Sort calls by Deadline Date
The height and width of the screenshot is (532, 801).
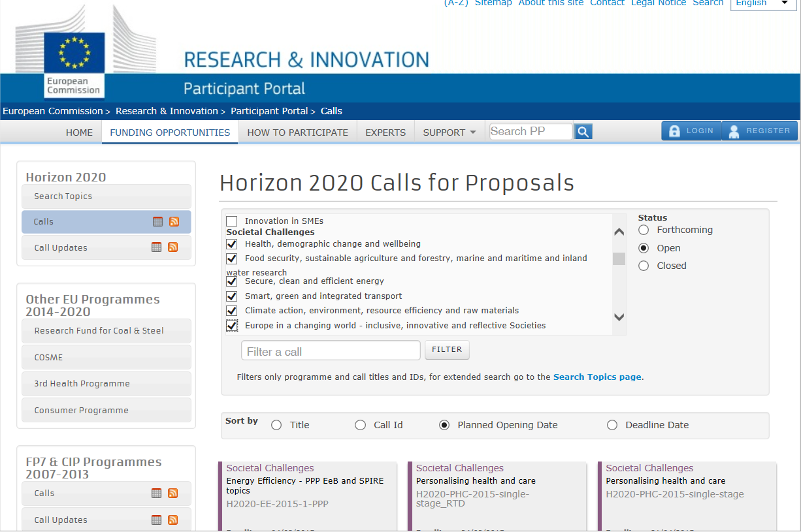612,425
